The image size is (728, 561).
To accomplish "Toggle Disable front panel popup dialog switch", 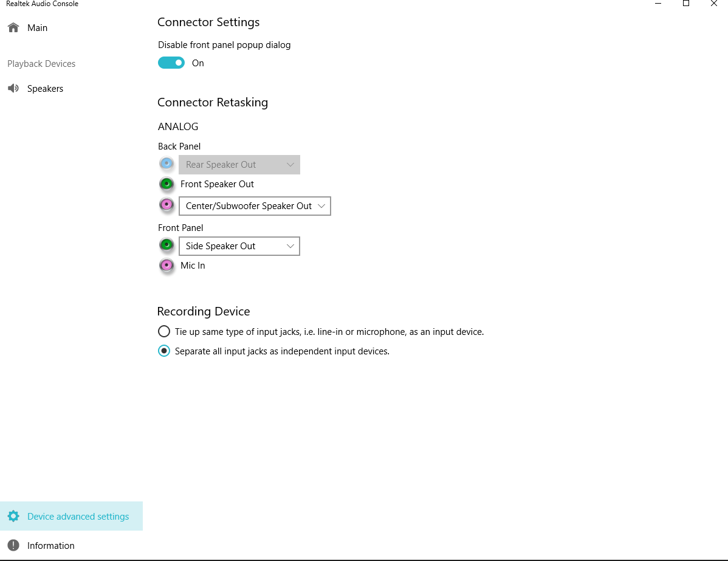I will [171, 63].
